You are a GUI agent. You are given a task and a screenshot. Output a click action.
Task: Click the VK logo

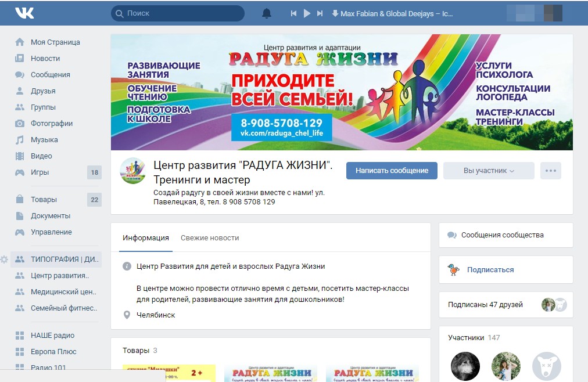[24, 13]
